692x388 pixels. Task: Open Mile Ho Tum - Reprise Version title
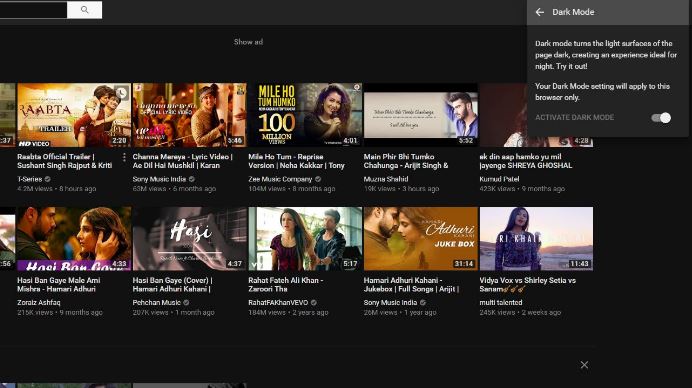point(296,161)
